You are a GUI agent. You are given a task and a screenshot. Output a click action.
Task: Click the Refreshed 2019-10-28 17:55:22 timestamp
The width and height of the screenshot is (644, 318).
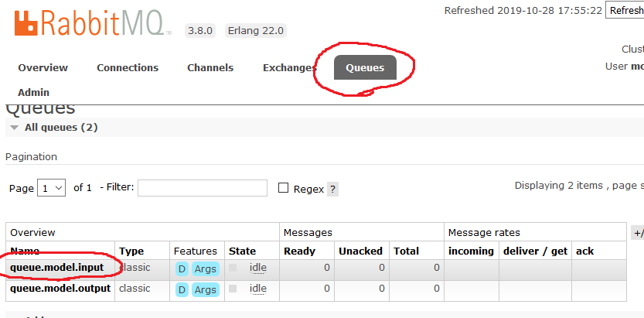(523, 10)
